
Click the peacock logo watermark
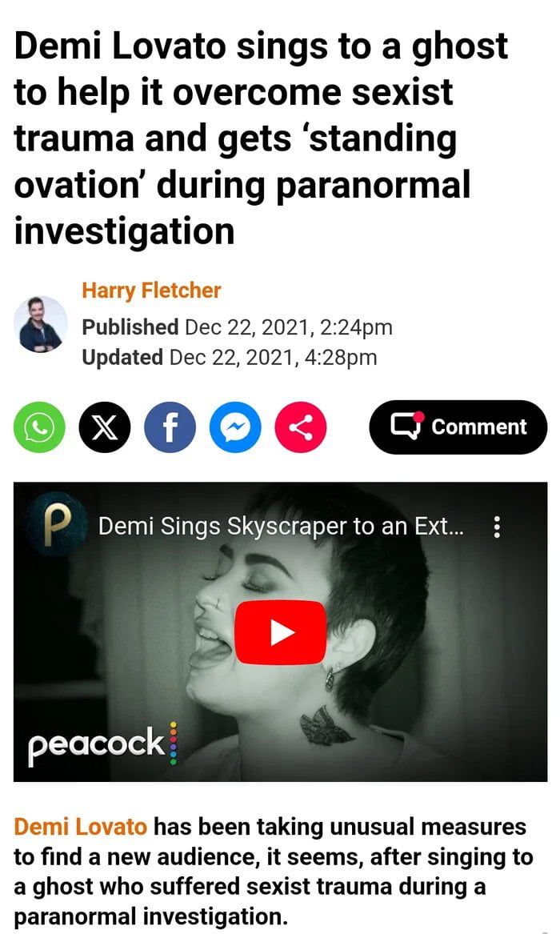(102, 744)
